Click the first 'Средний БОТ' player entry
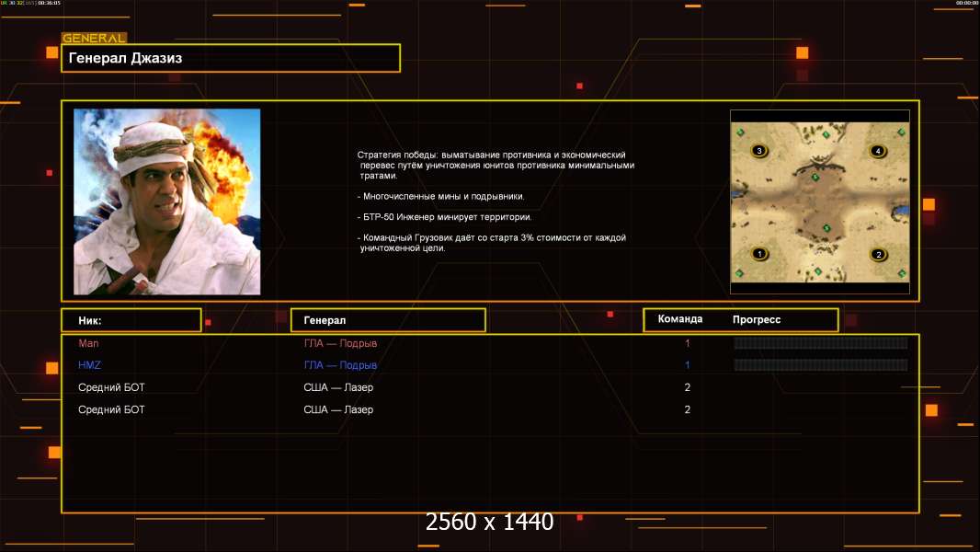The width and height of the screenshot is (980, 552). coord(111,387)
